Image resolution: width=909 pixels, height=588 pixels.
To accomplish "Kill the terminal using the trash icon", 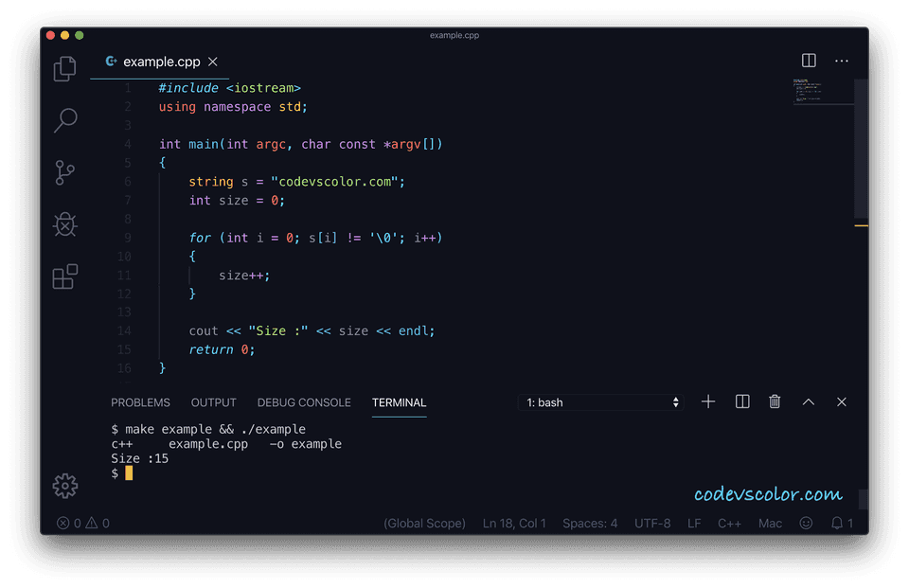I will [x=775, y=401].
